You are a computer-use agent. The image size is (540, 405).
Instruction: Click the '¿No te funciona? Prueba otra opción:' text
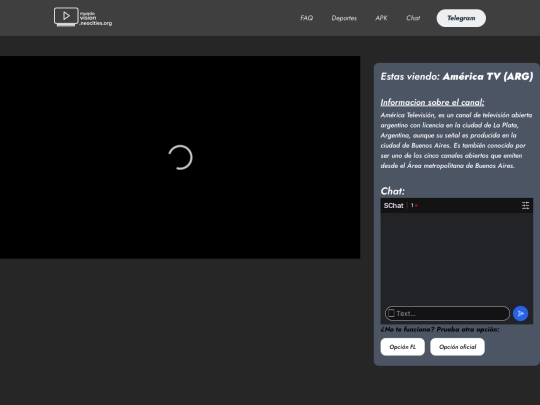point(440,330)
